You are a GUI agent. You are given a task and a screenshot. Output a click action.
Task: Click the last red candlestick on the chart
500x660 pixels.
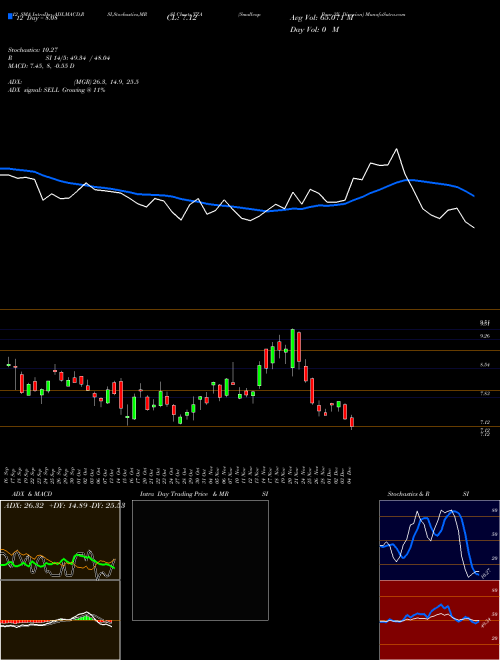tap(352, 422)
